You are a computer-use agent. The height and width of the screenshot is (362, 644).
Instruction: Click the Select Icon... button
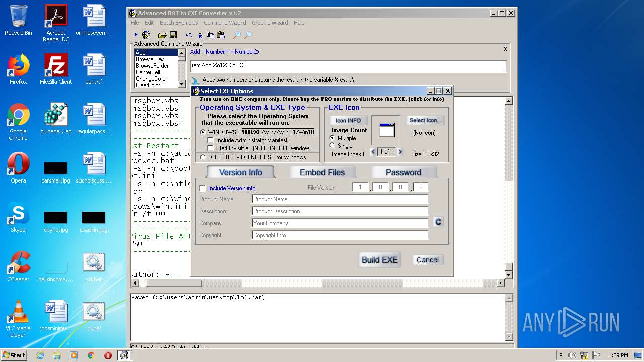(425, 120)
